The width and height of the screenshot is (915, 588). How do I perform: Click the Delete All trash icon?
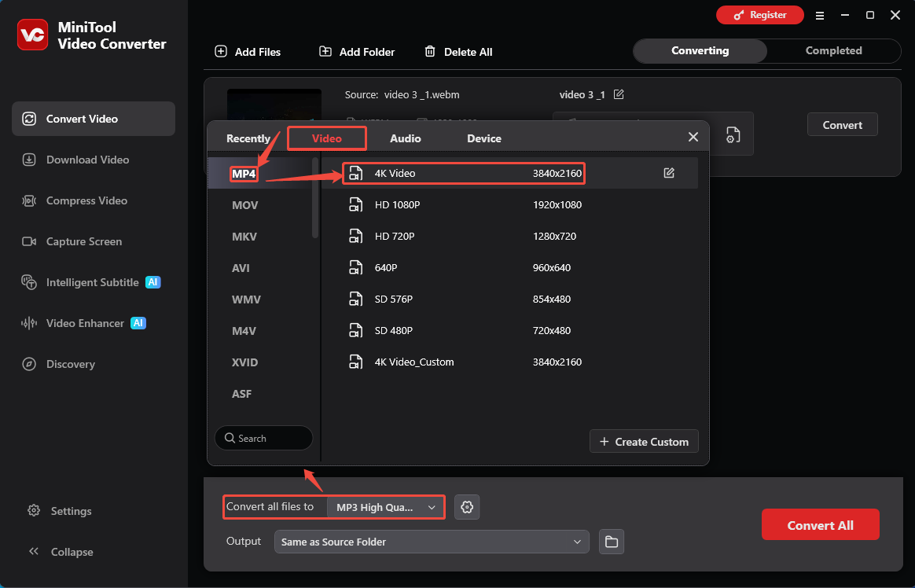point(430,51)
